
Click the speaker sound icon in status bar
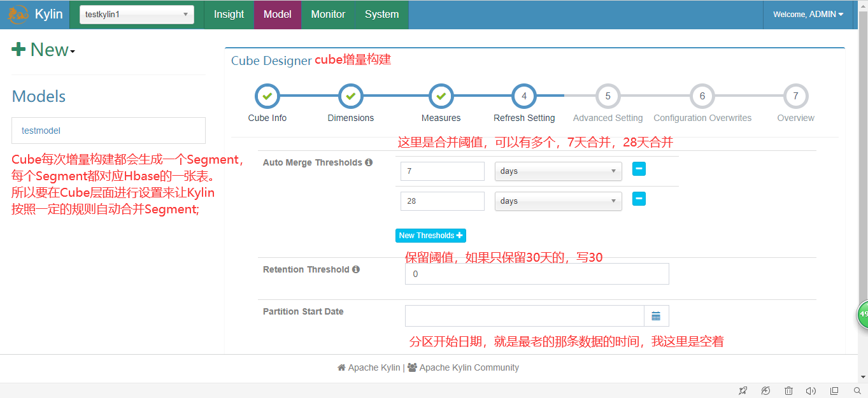[811, 390]
